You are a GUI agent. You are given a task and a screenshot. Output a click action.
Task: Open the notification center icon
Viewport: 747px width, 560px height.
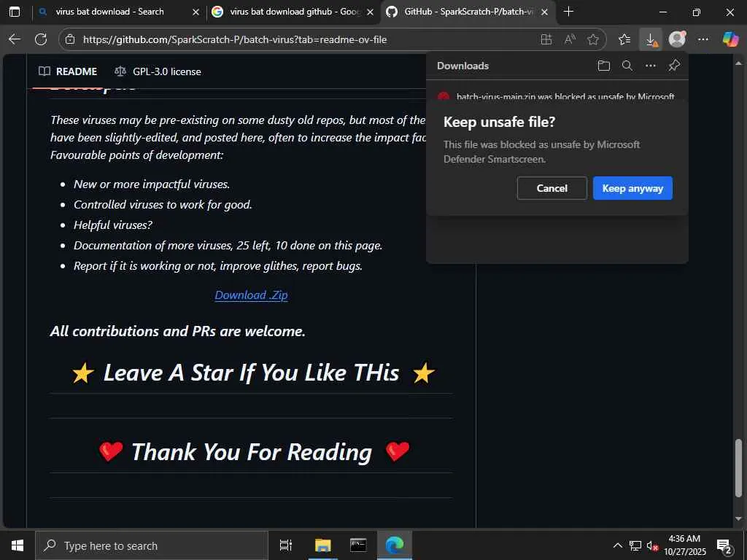point(724,546)
